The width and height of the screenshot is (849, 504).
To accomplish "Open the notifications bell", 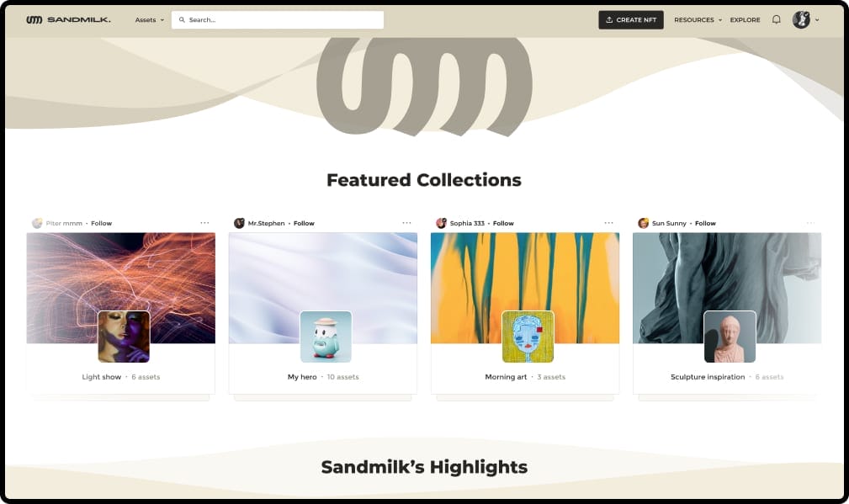I will click(x=776, y=19).
